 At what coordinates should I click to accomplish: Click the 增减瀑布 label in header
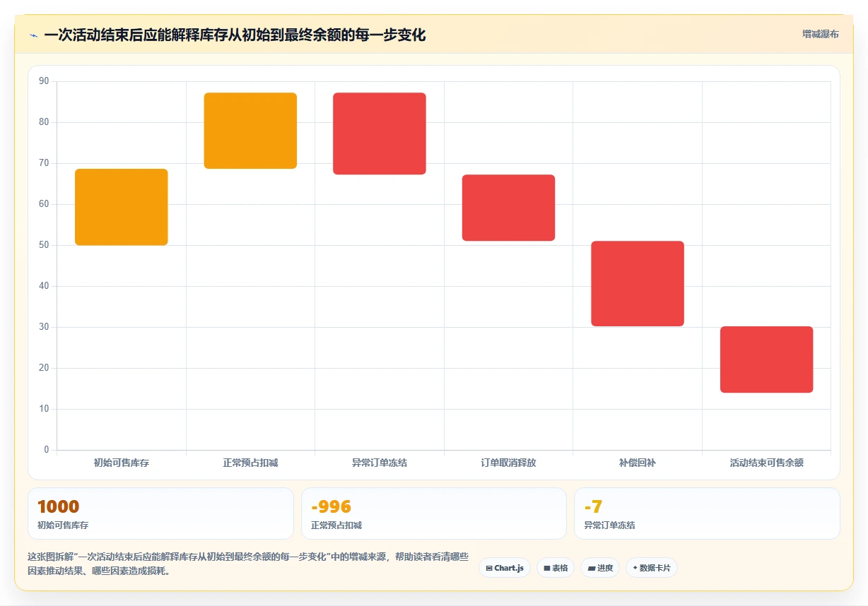820,34
